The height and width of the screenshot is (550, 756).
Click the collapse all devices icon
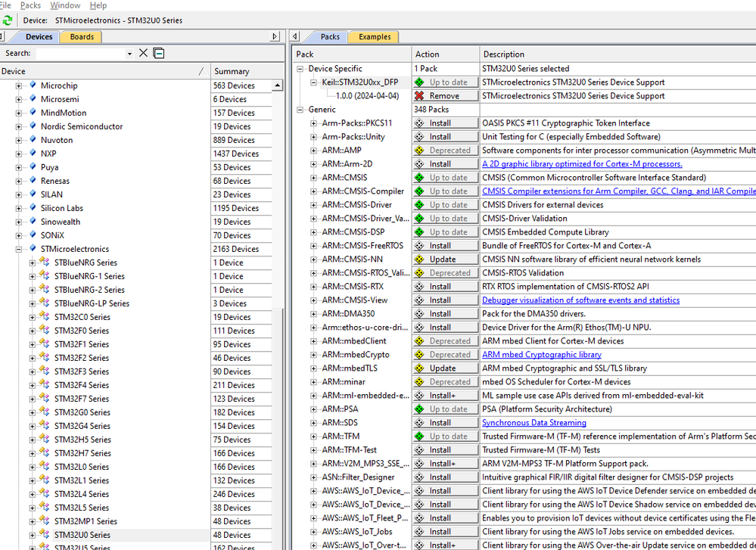pos(159,53)
